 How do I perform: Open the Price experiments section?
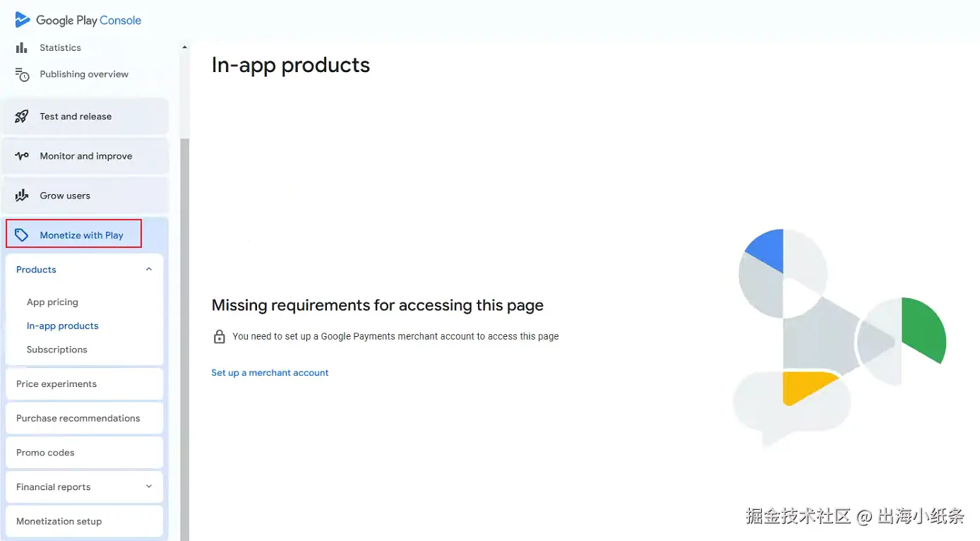56,384
